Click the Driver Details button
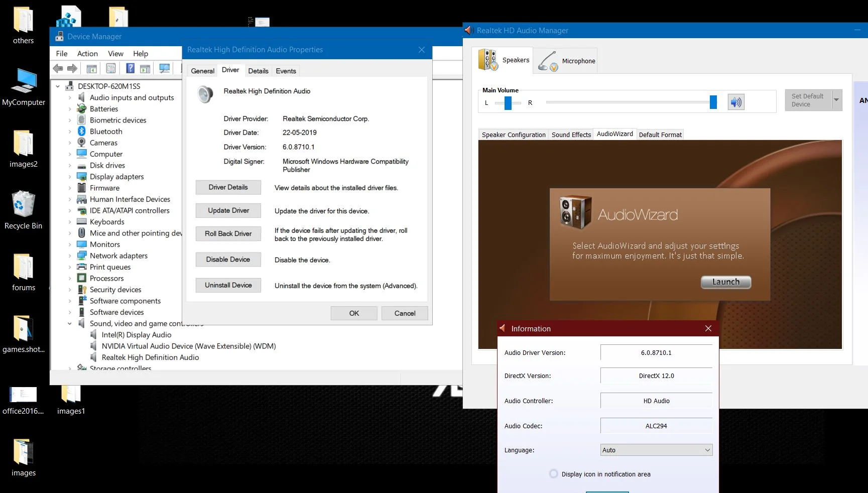 tap(228, 187)
